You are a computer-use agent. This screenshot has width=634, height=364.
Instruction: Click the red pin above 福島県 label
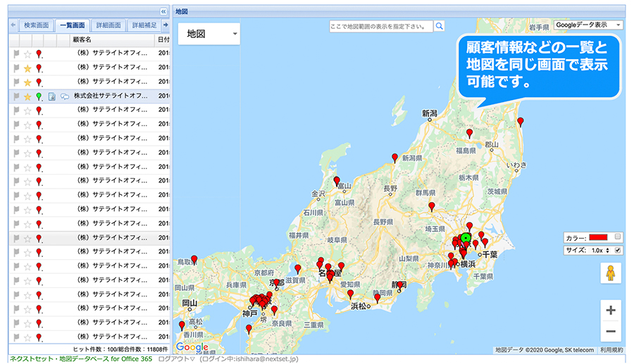pos(469,133)
